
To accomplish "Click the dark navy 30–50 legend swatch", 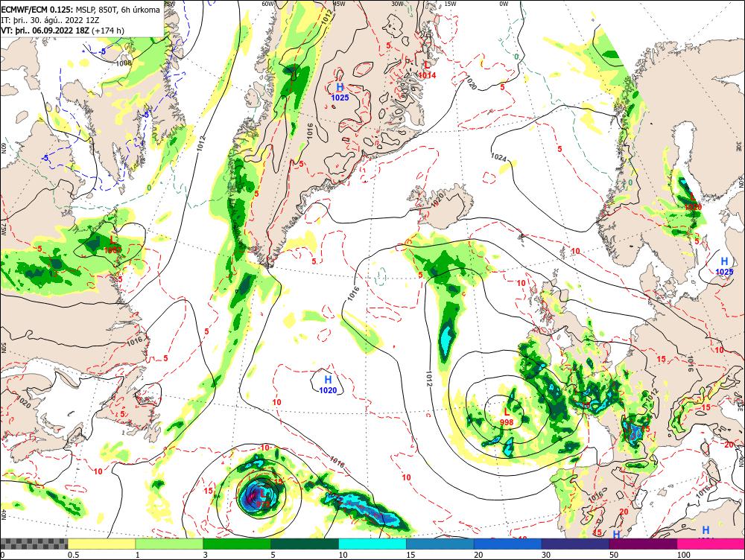I will point(575,544).
